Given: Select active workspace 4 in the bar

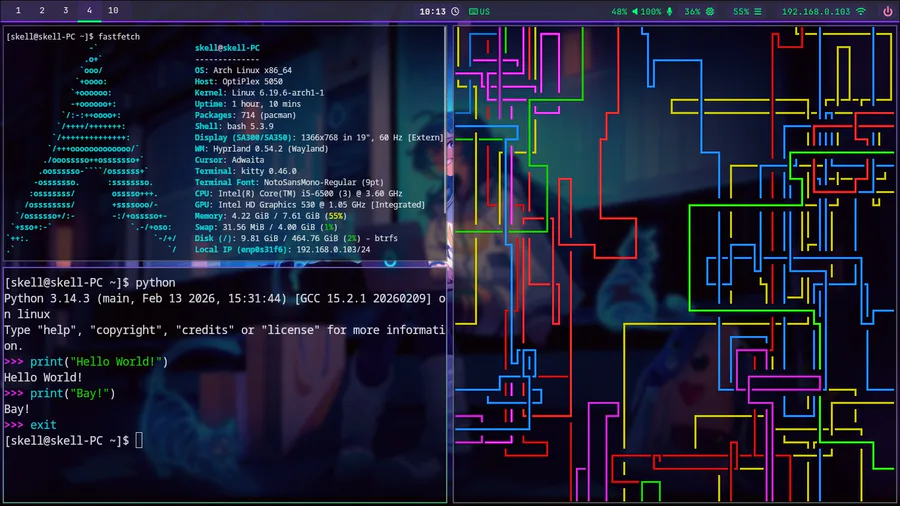Looking at the screenshot, I should pos(89,10).
